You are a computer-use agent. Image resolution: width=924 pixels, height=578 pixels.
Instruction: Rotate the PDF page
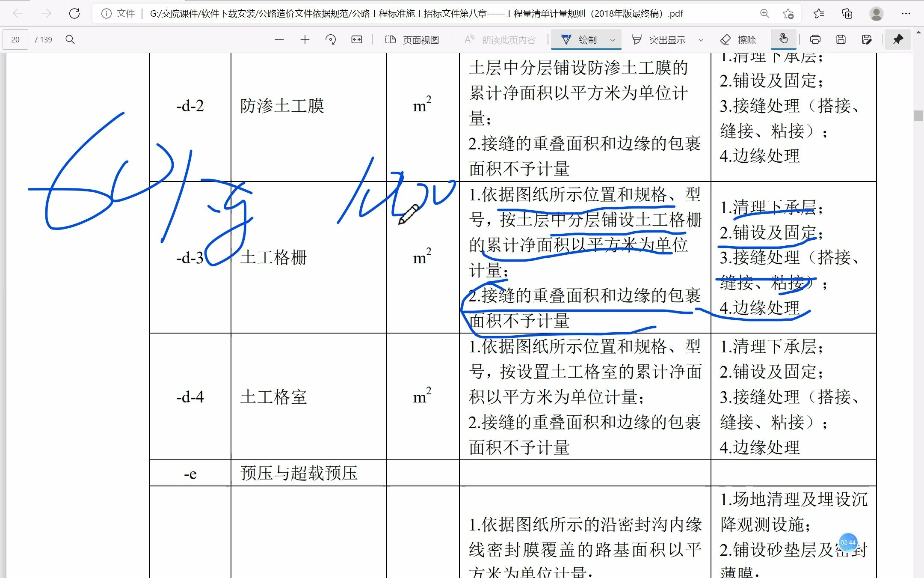coord(330,40)
